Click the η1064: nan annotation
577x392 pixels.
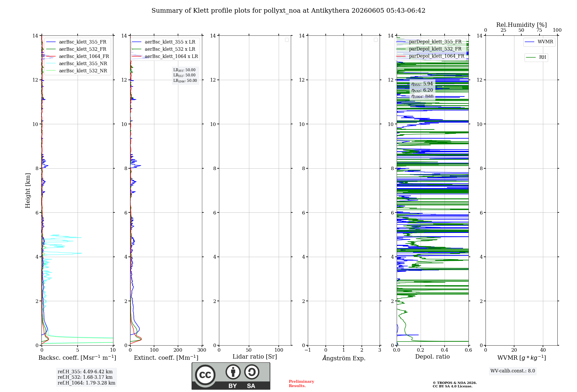tap(422, 96)
